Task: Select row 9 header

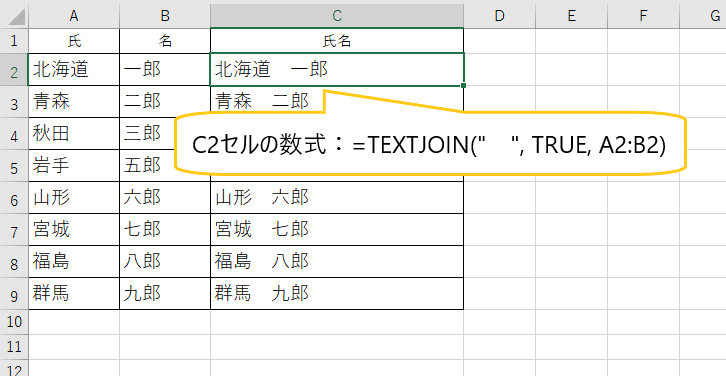Action: (x=14, y=294)
